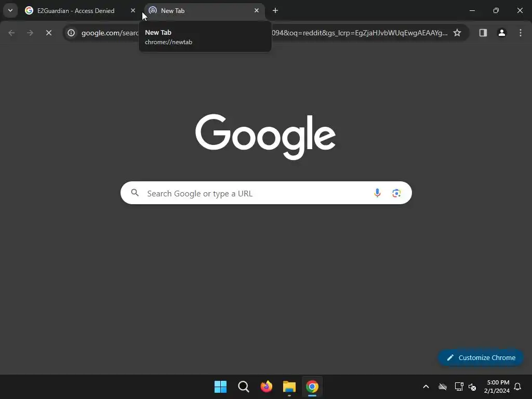Viewport: 532px width, 399px height.
Task: Stop loading the page
Action: 49,33
